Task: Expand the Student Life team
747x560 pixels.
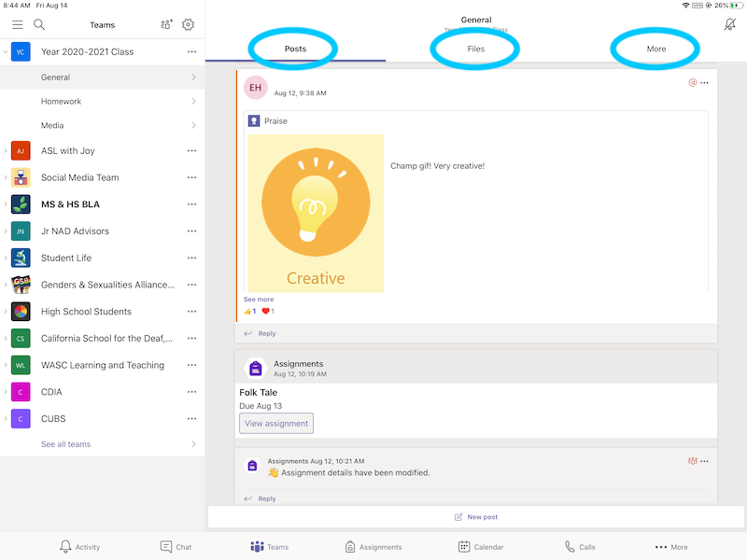Action: click(x=6, y=258)
